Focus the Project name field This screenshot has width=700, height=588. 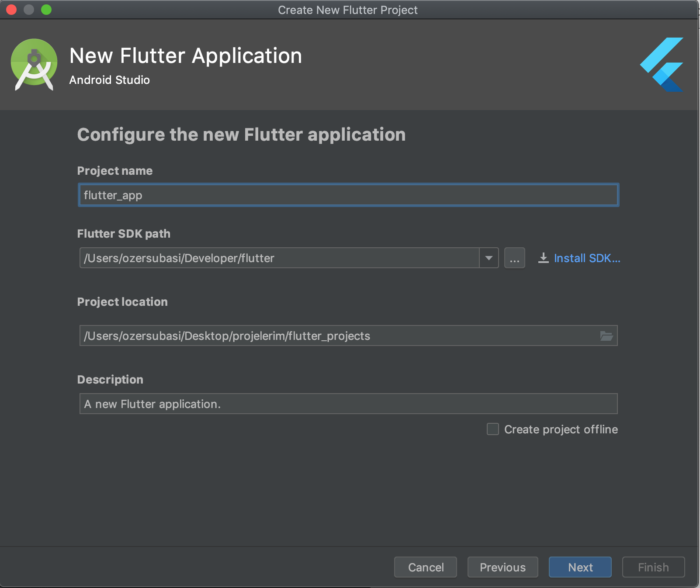point(348,195)
